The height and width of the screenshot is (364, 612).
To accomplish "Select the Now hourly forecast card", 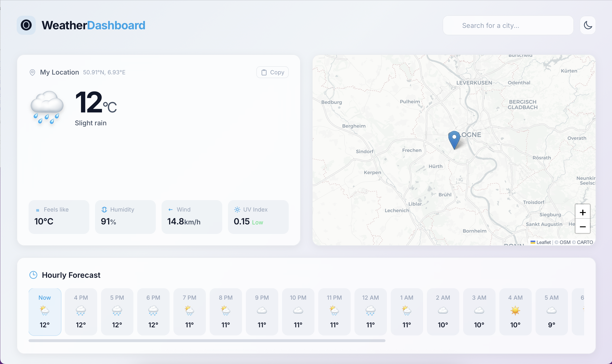I will click(45, 312).
